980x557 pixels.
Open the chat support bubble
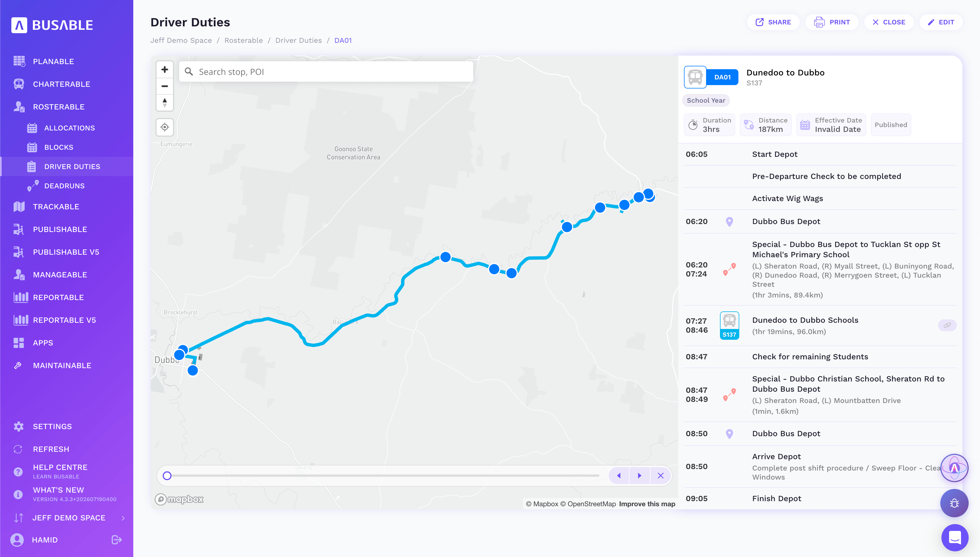click(x=955, y=537)
